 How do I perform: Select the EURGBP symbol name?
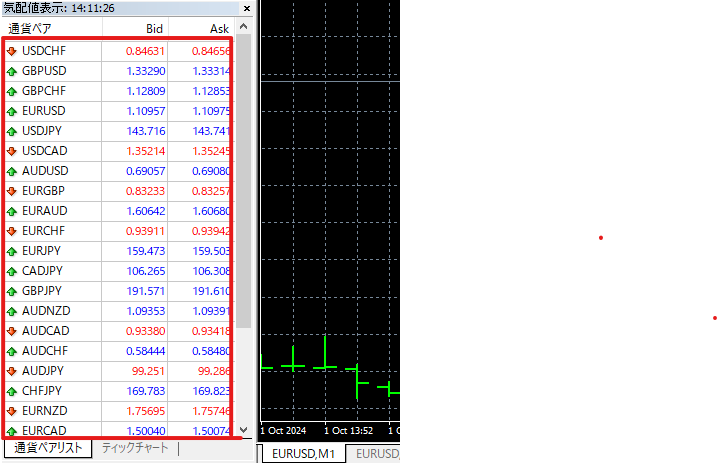pos(44,191)
